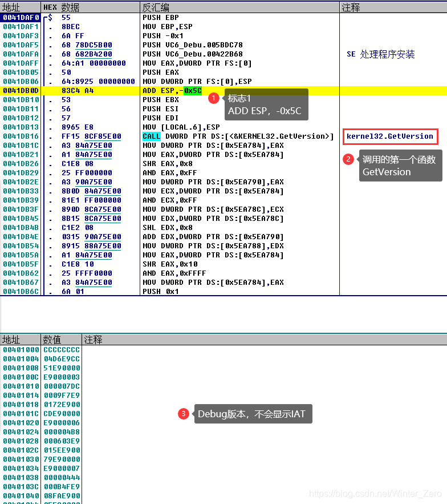Select SHR EAX,0x10 instruction
The image size is (447, 504).
coord(170,264)
